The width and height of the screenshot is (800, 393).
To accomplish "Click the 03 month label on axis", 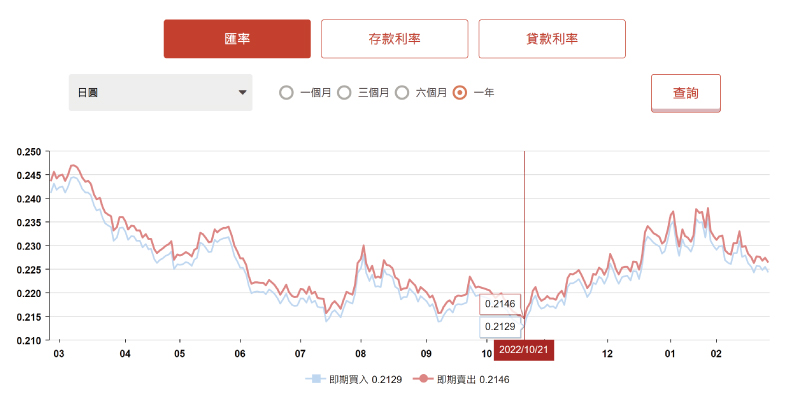I will click(59, 354).
